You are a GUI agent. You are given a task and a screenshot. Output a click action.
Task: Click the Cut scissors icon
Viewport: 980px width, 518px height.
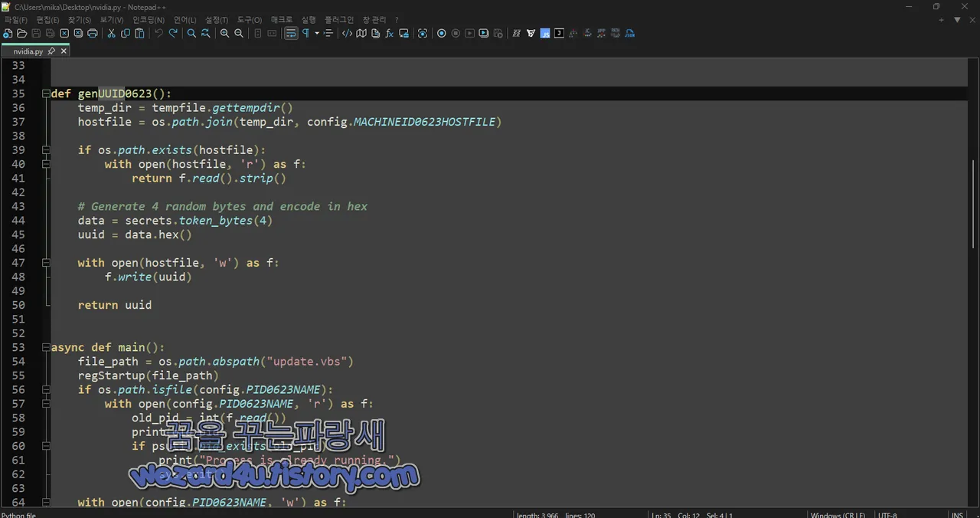[x=111, y=34]
